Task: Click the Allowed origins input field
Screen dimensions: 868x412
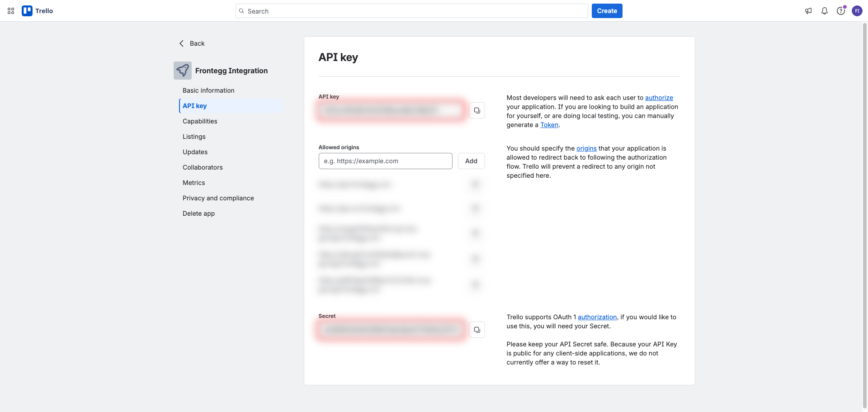Action: (385, 161)
